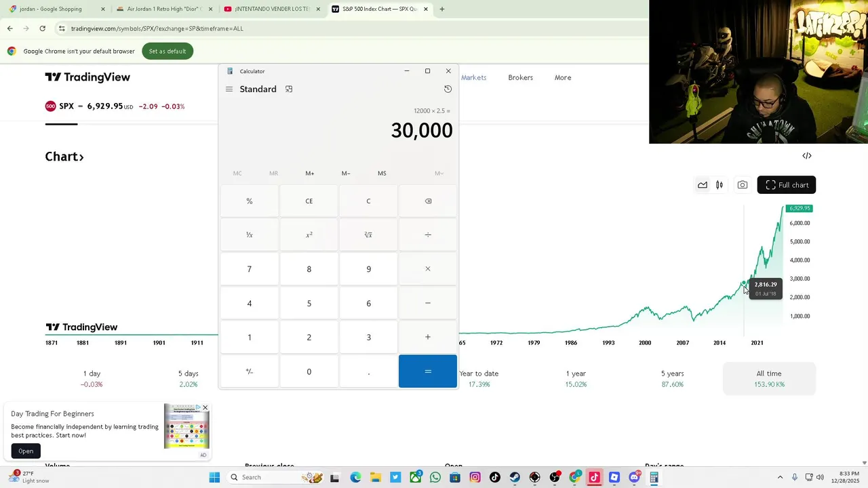Go back in Chrome browser
The height and width of the screenshot is (488, 868).
tap(9, 28)
